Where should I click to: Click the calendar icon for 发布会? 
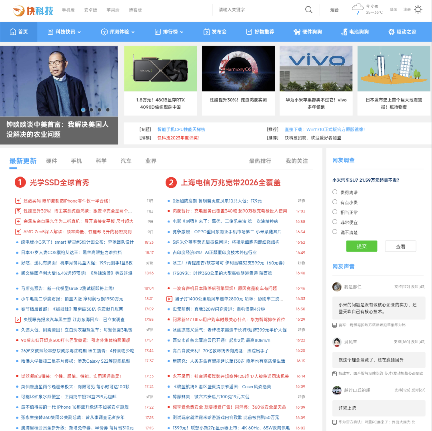pyautogui.click(x=207, y=32)
